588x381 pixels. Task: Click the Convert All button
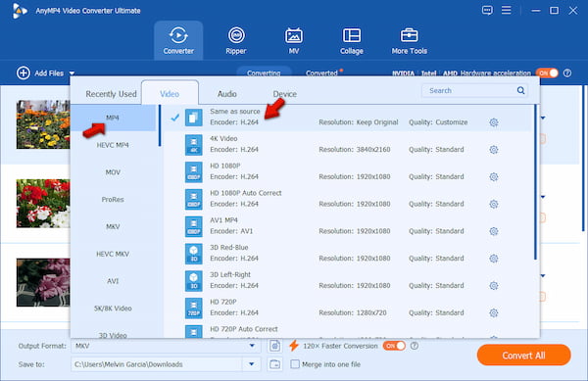pos(523,356)
